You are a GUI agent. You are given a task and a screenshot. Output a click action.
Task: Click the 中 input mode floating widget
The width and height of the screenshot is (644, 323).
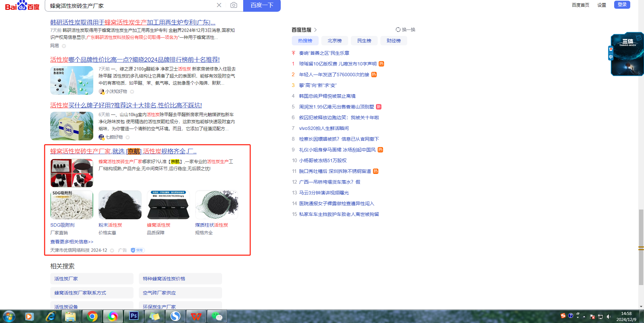[x=611, y=57]
